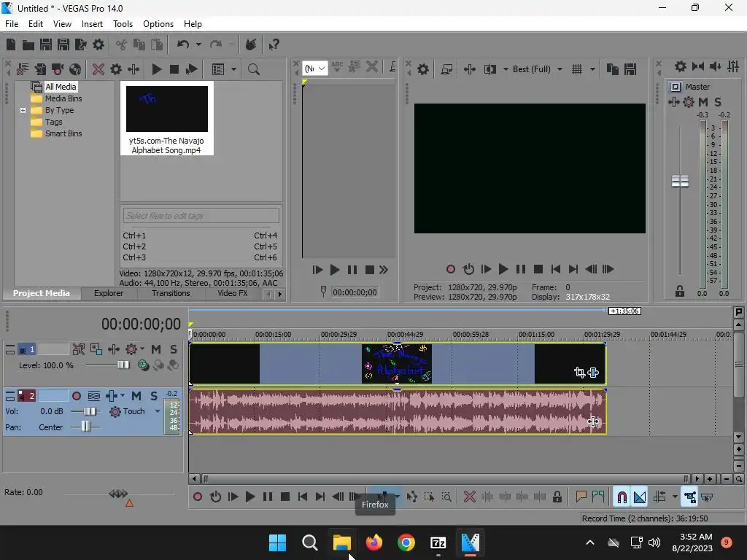Stop media preview in Project Media toolbar
747x560 pixels.
174,69
